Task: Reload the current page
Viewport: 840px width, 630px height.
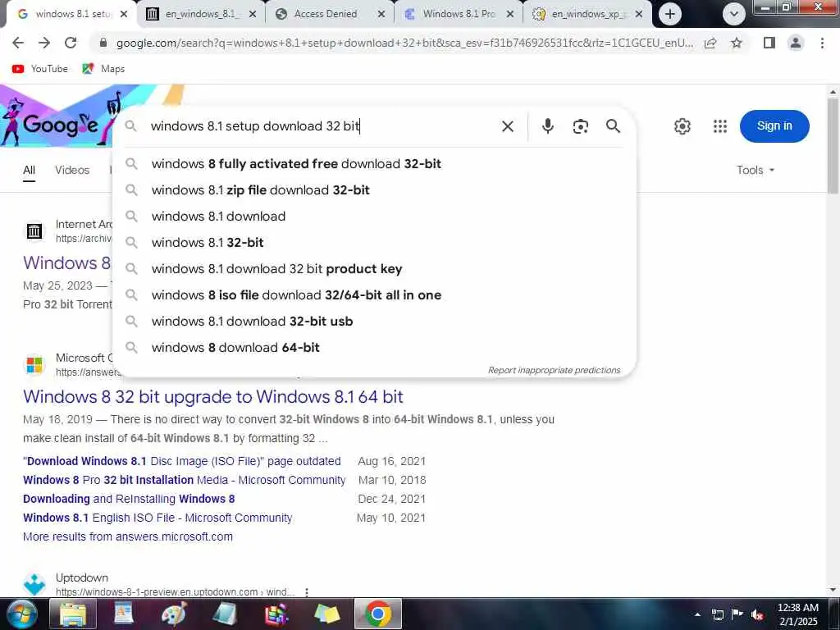Action: (x=71, y=43)
